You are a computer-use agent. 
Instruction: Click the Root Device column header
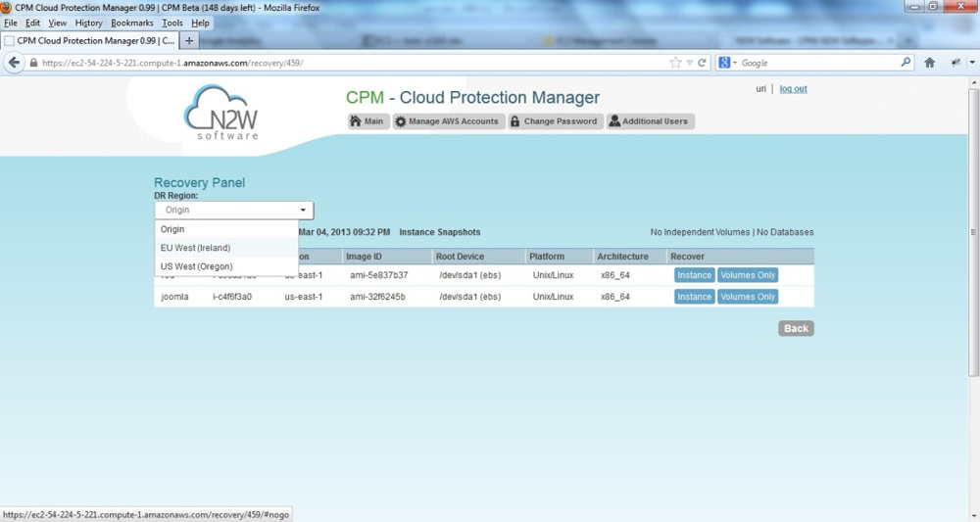[x=460, y=257]
